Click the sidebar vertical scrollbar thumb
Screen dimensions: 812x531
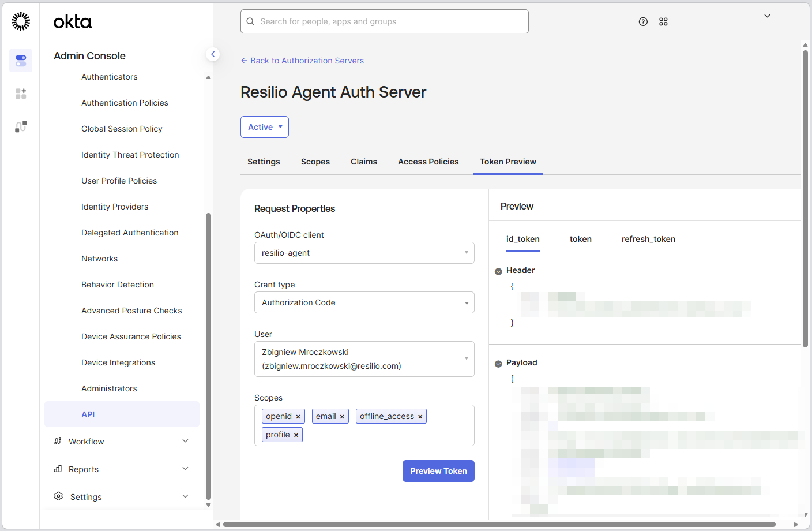(208, 356)
